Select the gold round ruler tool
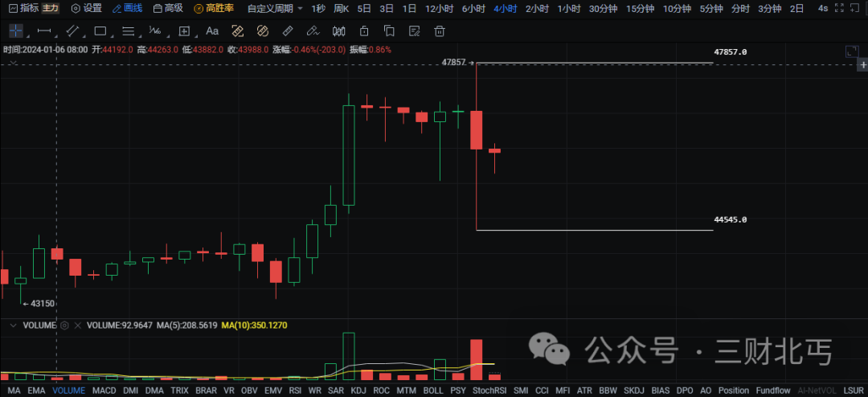868x397 pixels. (x=263, y=31)
